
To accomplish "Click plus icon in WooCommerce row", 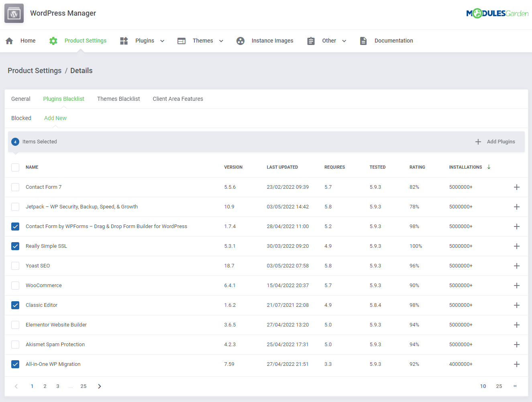I will tap(517, 286).
